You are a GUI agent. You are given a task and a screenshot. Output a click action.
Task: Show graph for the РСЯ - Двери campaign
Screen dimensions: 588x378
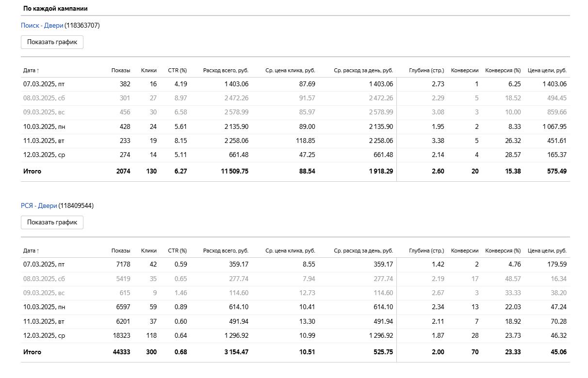pos(52,222)
